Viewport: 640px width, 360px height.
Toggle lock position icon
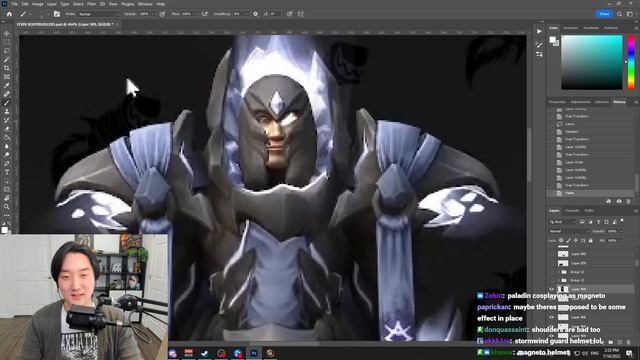pos(576,240)
